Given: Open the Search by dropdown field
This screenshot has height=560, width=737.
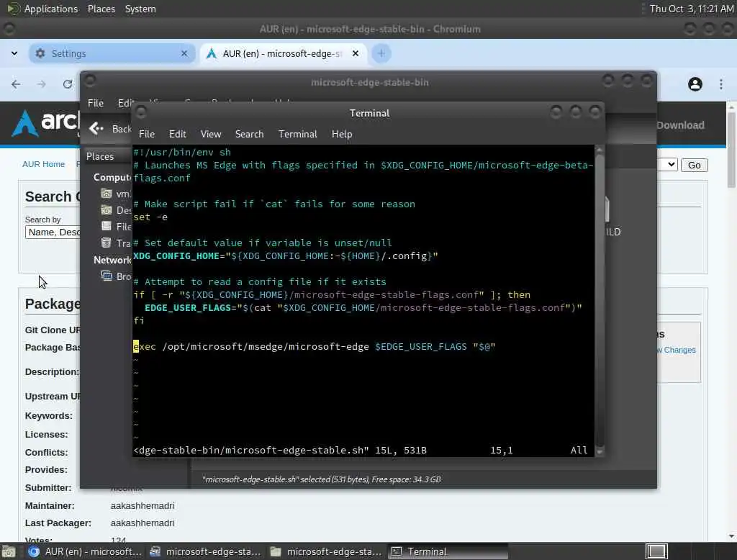Looking at the screenshot, I should 53,232.
